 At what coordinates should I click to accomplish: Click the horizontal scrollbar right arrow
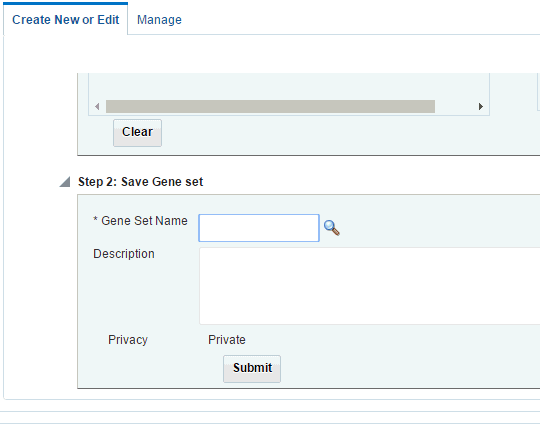[481, 106]
